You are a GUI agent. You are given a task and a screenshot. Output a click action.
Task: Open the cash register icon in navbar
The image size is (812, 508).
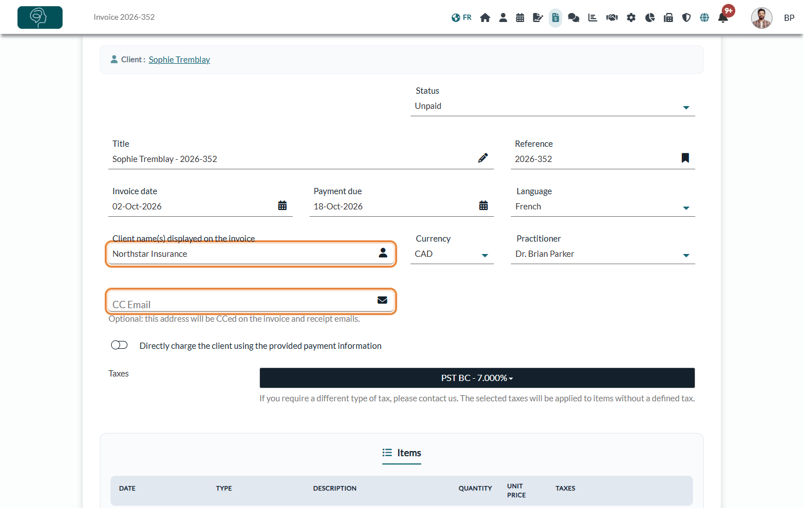668,17
